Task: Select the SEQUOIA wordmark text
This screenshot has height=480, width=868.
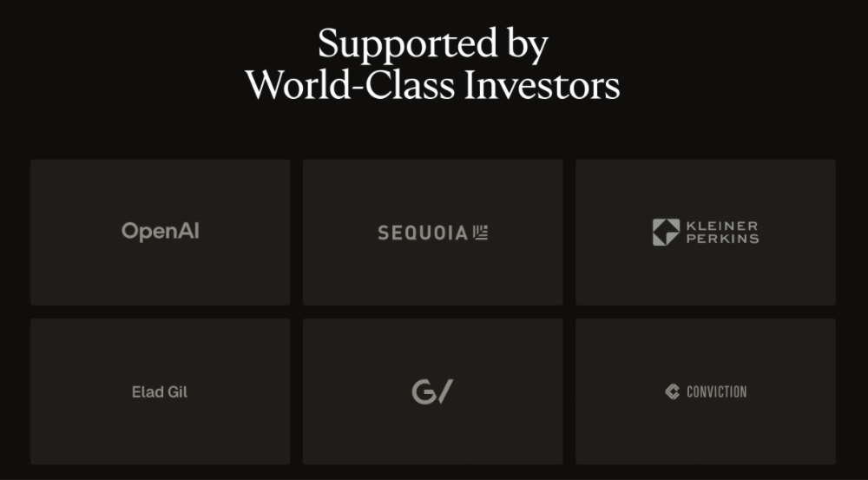Action: click(x=423, y=233)
